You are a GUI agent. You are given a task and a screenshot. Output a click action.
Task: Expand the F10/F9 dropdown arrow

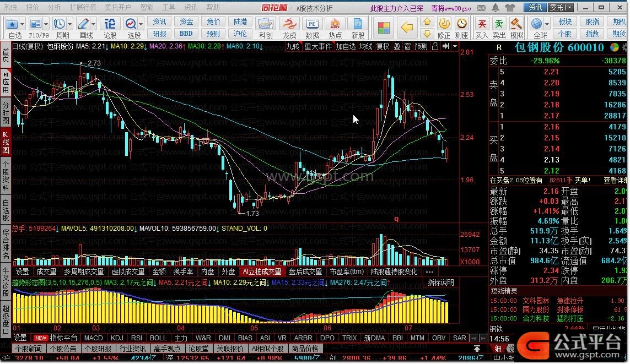coord(46,24)
